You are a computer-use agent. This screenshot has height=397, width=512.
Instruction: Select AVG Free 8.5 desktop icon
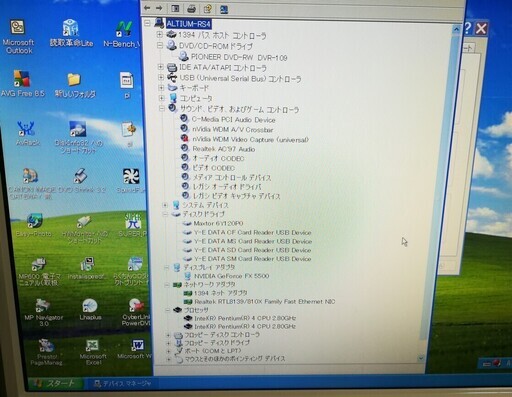22,84
